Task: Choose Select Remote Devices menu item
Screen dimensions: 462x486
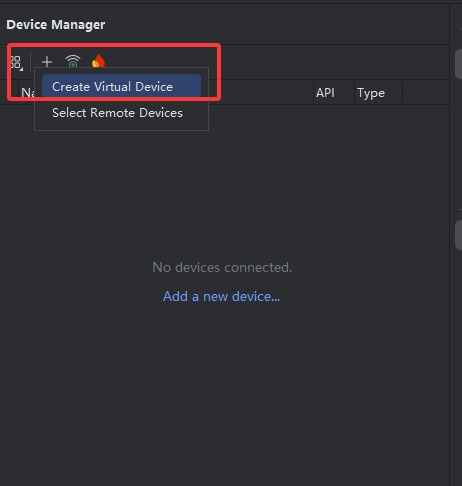Action: tap(121, 113)
